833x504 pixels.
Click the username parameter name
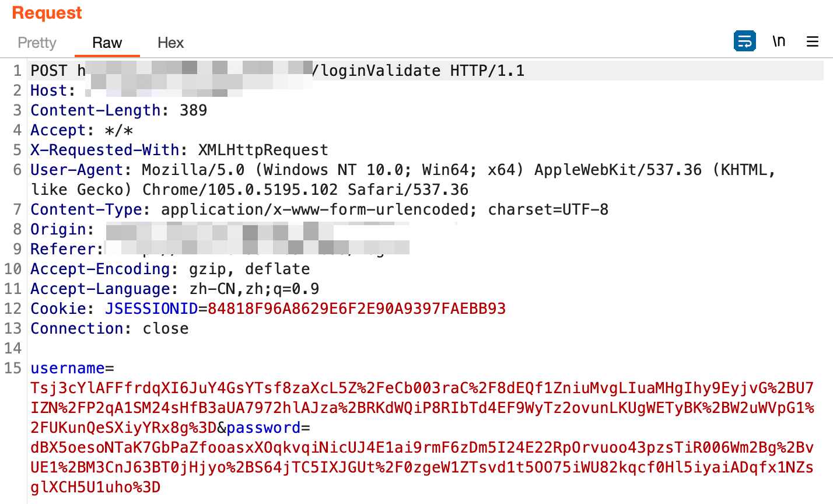click(x=67, y=368)
